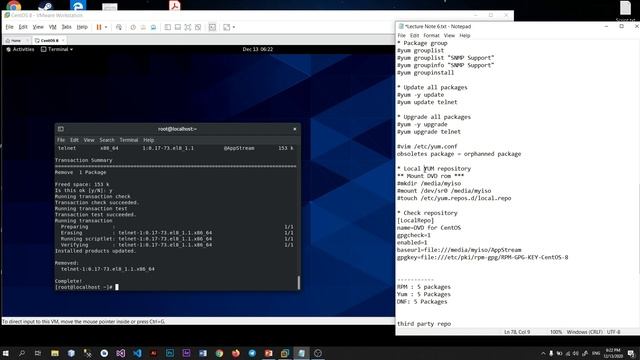
Task: Open the Windows Start menu
Action: coord(6,353)
